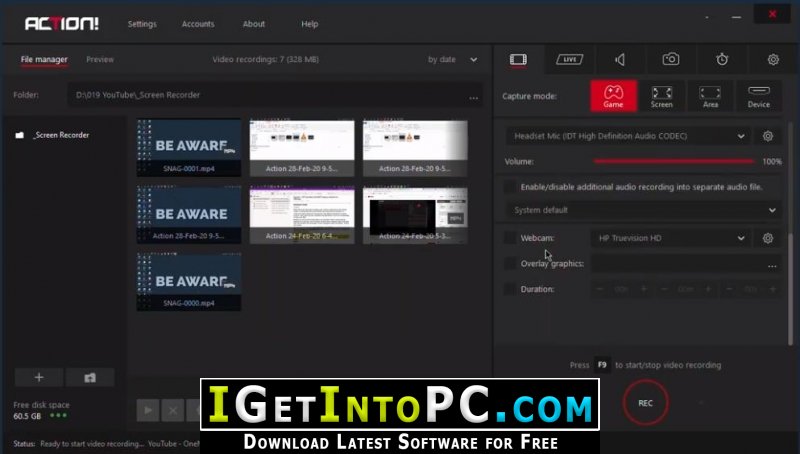Adjust the microphone Volume slider
The width and height of the screenshot is (800, 454).
click(673, 161)
